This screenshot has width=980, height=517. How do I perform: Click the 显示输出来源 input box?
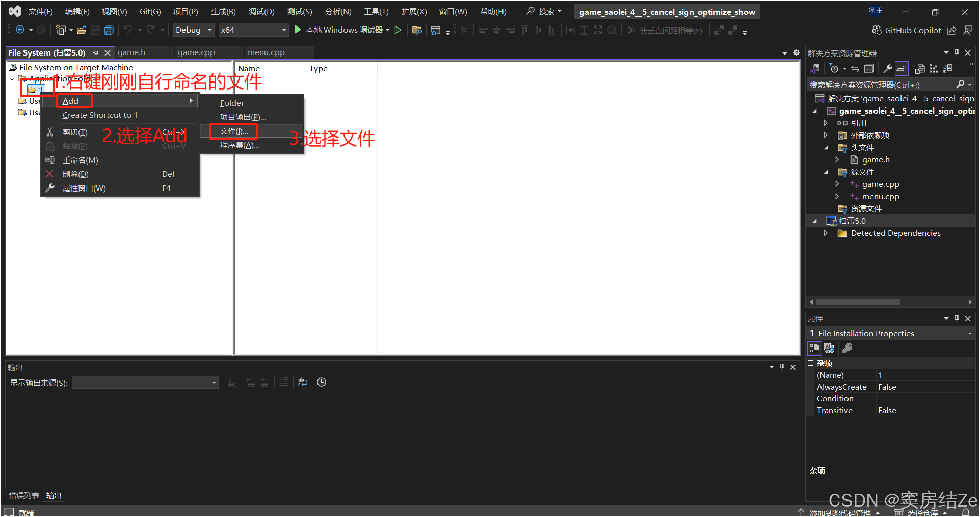[x=145, y=382]
